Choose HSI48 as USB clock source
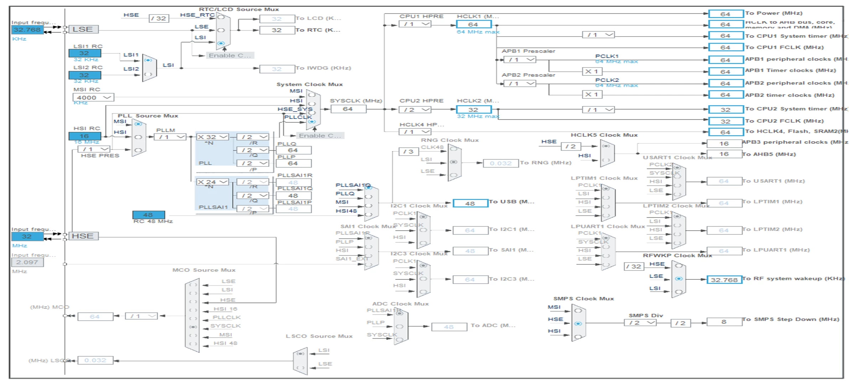The image size is (868, 386). click(368, 215)
